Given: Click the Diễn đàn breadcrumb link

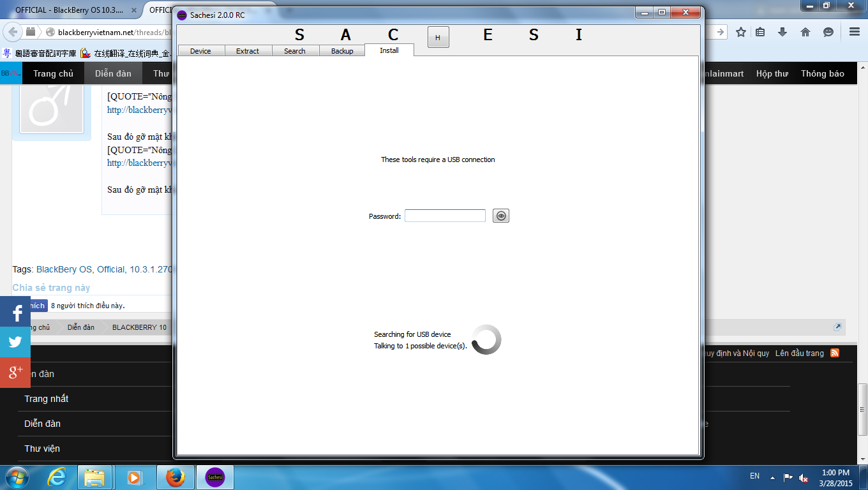Looking at the screenshot, I should click(x=81, y=327).
